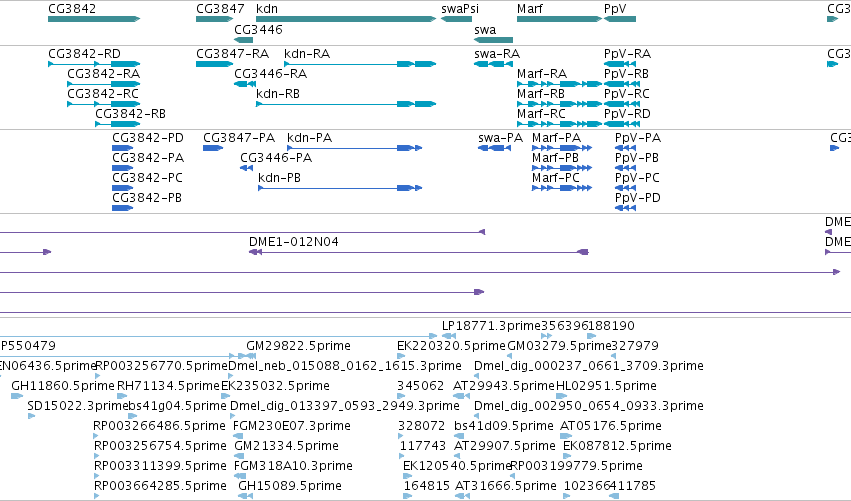
Task: Open the CG3446 gene label
Action: 258,29
